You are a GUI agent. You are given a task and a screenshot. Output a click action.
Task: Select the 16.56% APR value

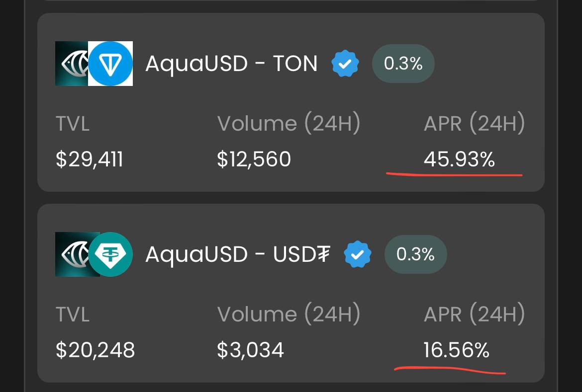click(457, 350)
